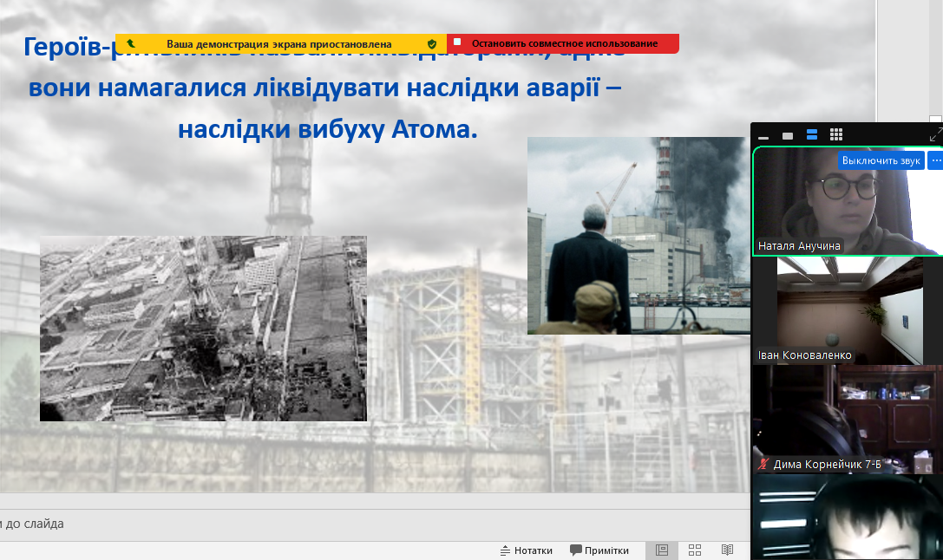The height and width of the screenshot is (560, 943).
Task: Toggle Нотатки notes pane in status bar
Action: click(526, 550)
